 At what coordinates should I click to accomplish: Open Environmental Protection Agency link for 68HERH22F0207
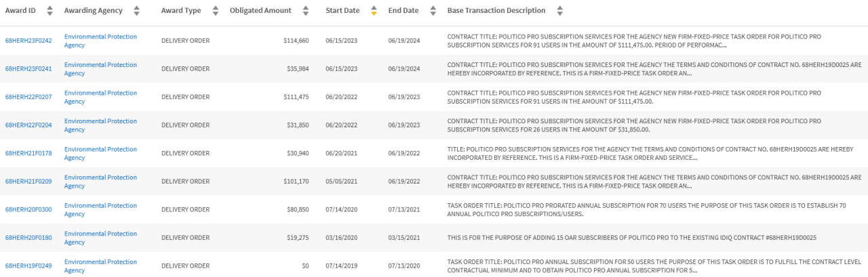100,97
